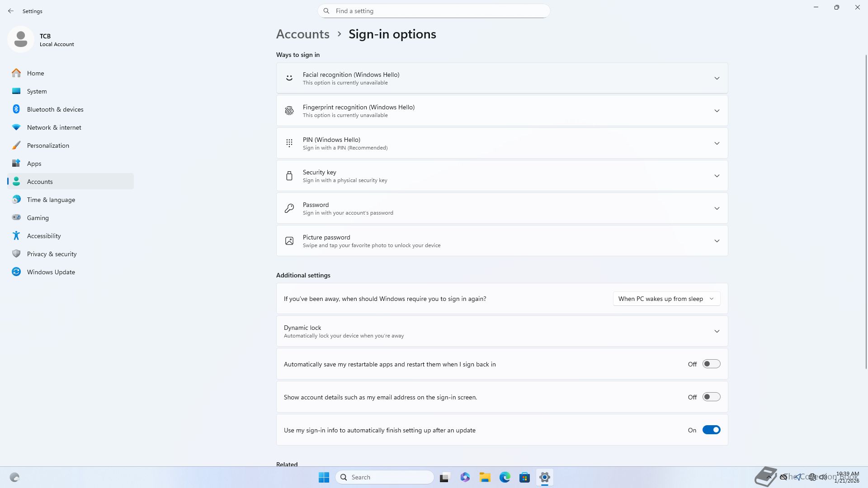Image resolution: width=868 pixels, height=488 pixels.
Task: Turn off sign-in info after update toggle
Action: [x=711, y=430]
